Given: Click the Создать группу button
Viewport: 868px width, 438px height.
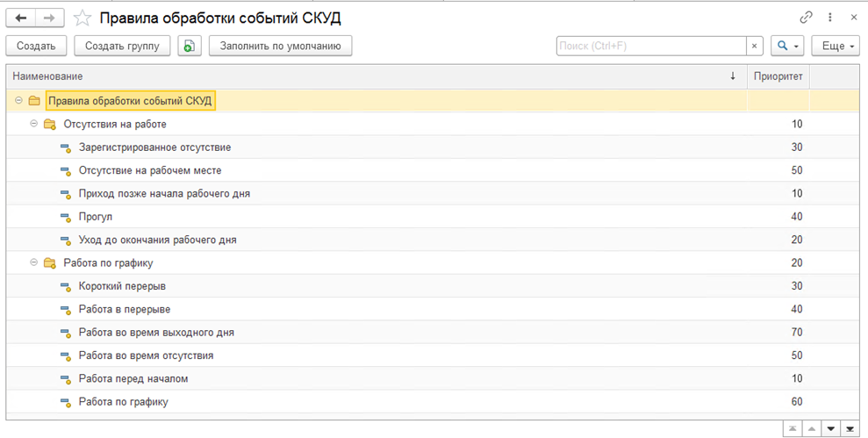Looking at the screenshot, I should click(121, 46).
